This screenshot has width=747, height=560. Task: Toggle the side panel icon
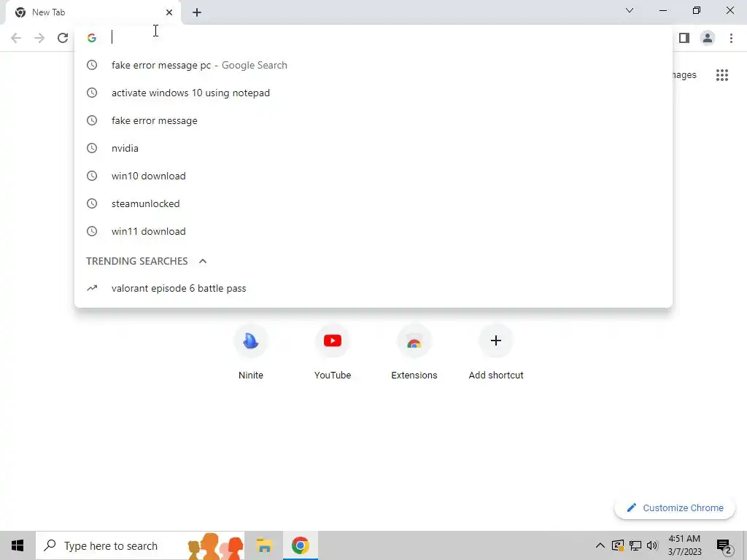click(x=684, y=38)
